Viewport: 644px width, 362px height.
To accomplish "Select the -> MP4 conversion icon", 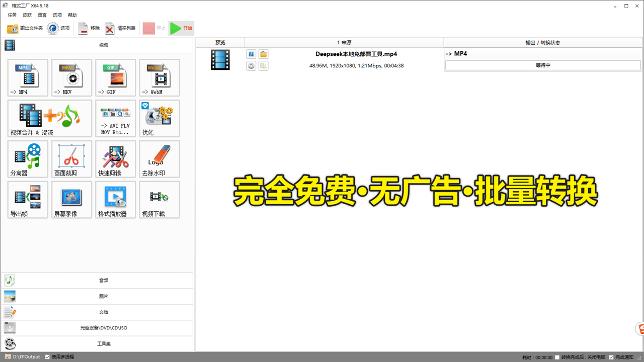I will (28, 77).
